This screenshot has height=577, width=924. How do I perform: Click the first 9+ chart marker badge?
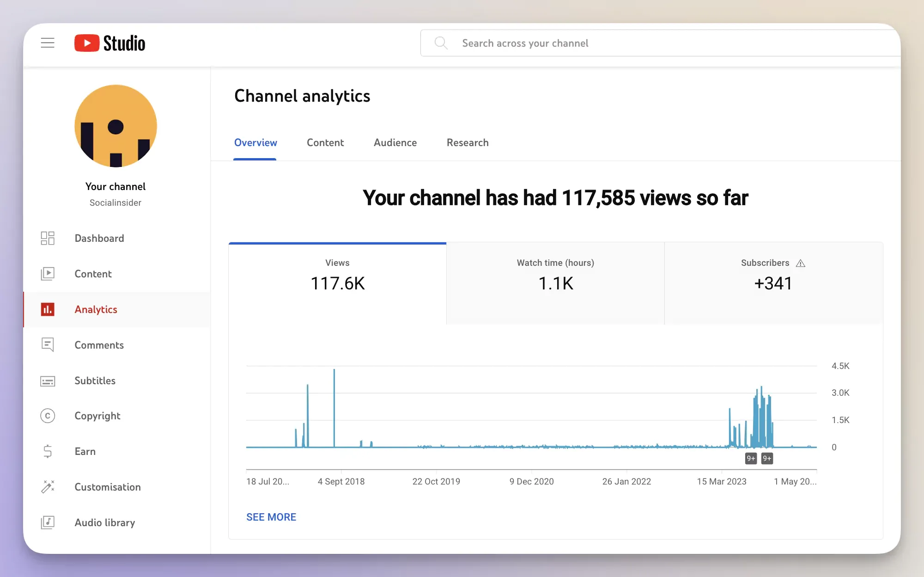point(751,458)
